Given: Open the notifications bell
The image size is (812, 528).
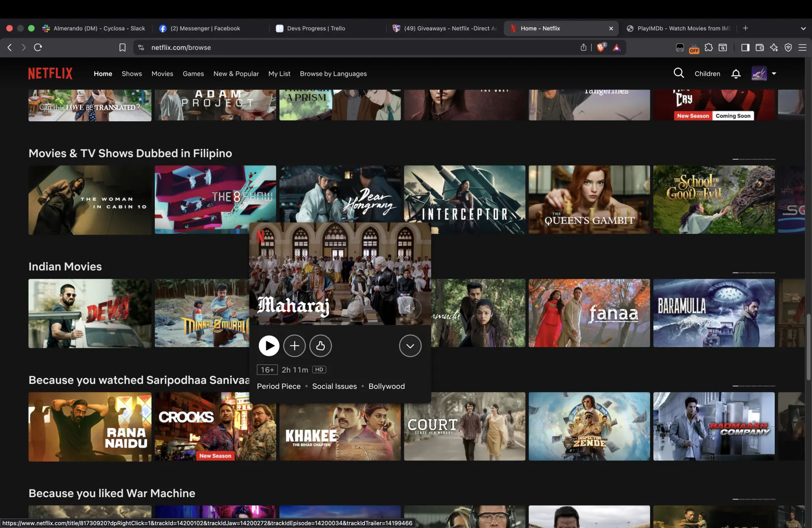Looking at the screenshot, I should [x=736, y=74].
